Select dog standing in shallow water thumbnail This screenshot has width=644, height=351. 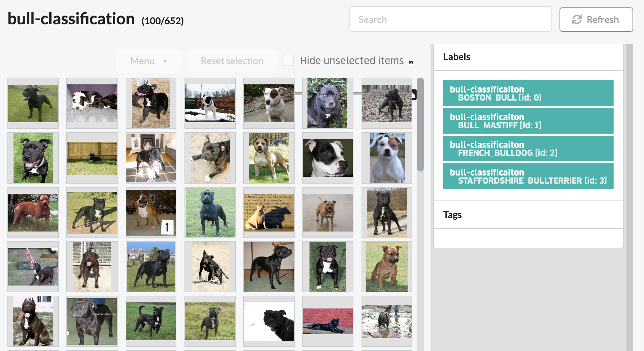[387, 321]
